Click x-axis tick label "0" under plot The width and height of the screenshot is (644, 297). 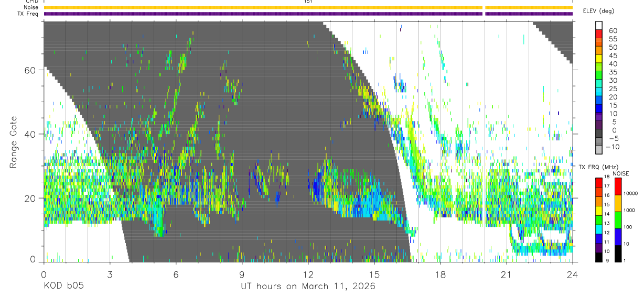pos(44,274)
